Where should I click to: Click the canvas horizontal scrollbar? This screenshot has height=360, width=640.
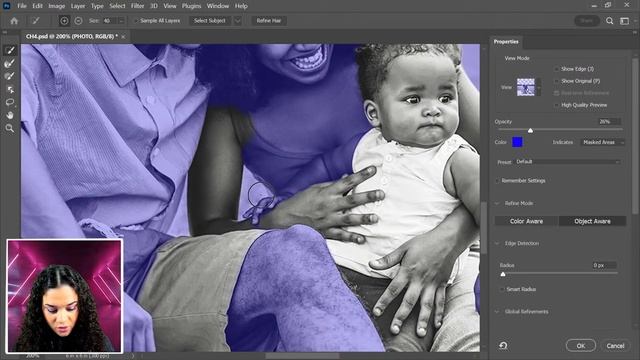[302, 356]
